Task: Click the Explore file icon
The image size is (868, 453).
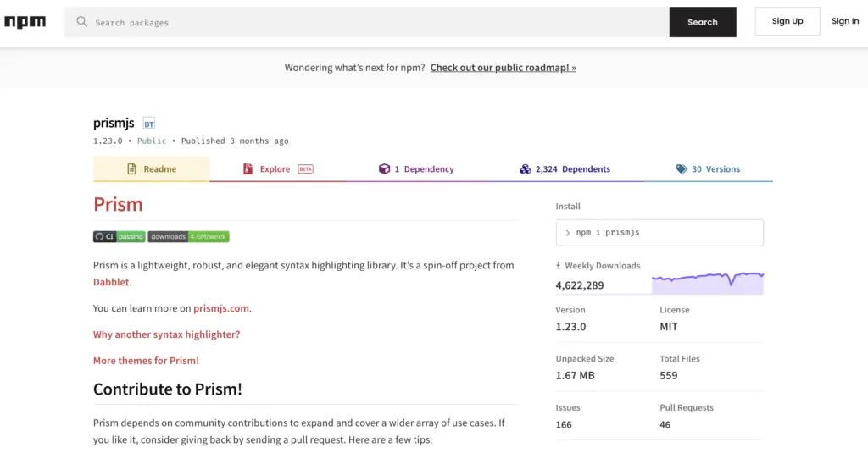Action: [248, 168]
